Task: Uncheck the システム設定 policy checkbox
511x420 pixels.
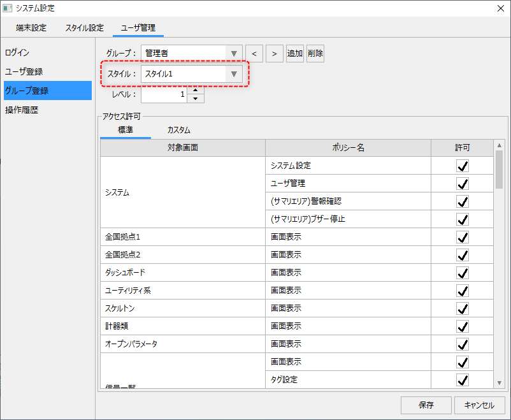Action: [x=463, y=166]
